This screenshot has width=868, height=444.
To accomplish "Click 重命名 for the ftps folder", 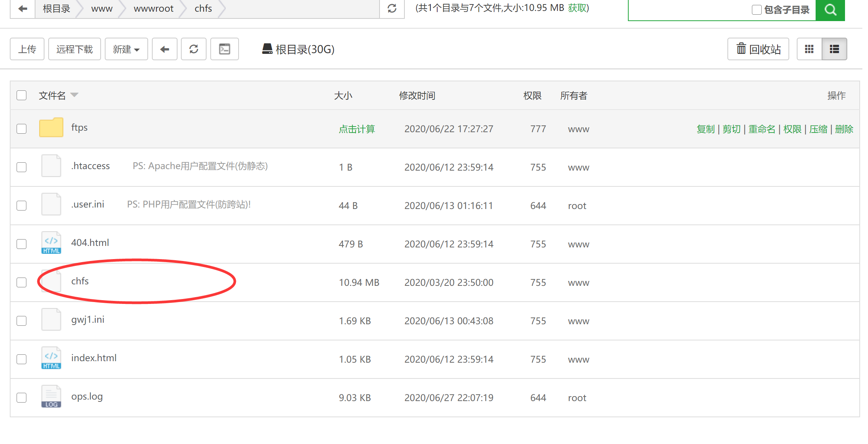I will tap(762, 129).
